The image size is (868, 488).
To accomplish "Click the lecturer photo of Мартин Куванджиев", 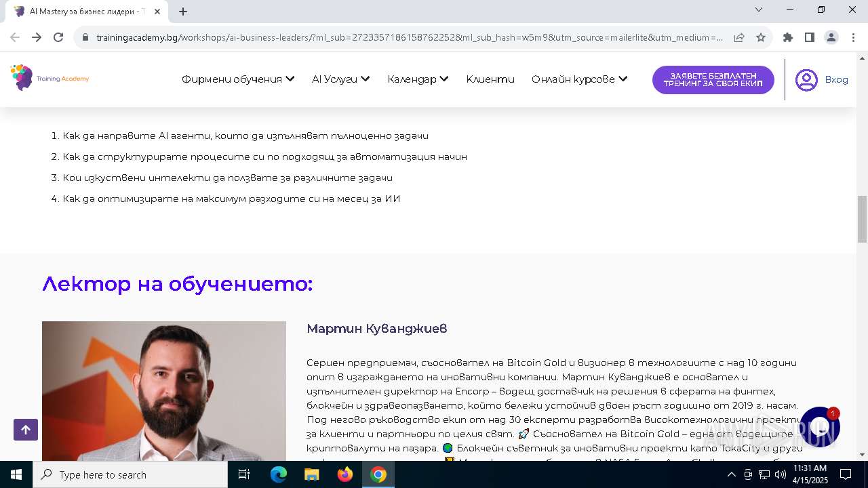I will click(x=164, y=391).
